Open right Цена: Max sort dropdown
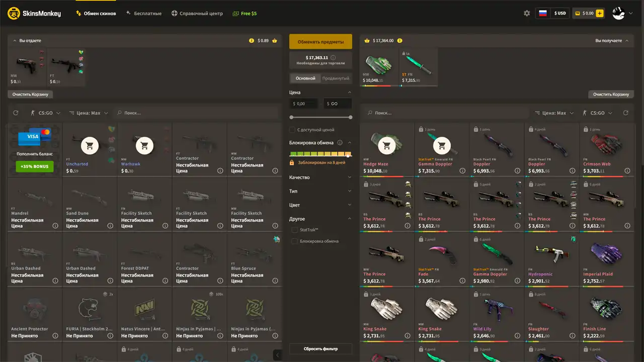The width and height of the screenshot is (644, 362). (x=554, y=113)
